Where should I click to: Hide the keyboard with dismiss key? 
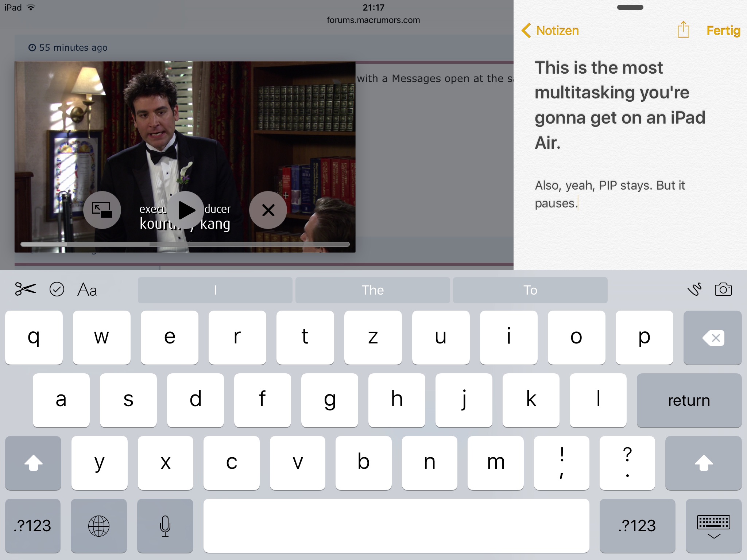pyautogui.click(x=713, y=526)
